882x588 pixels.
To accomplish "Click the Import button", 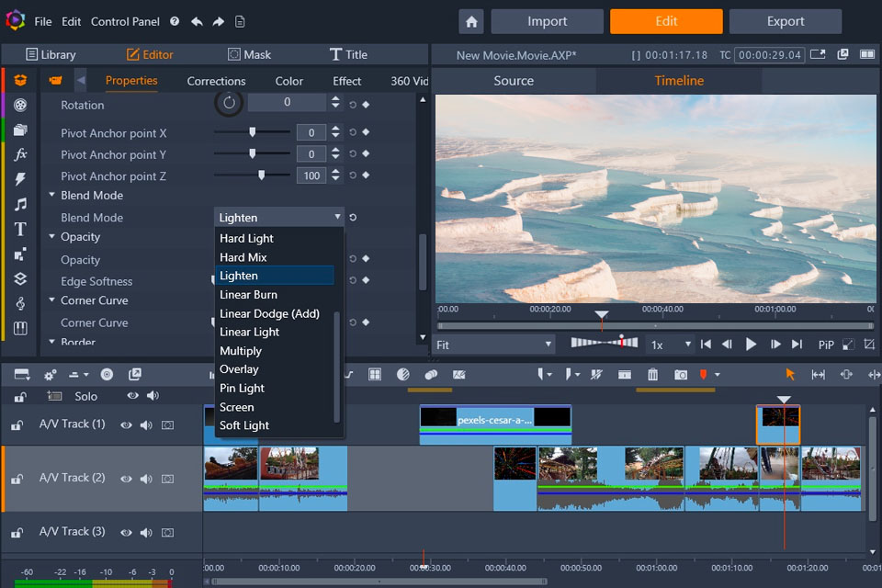I will click(x=547, y=21).
